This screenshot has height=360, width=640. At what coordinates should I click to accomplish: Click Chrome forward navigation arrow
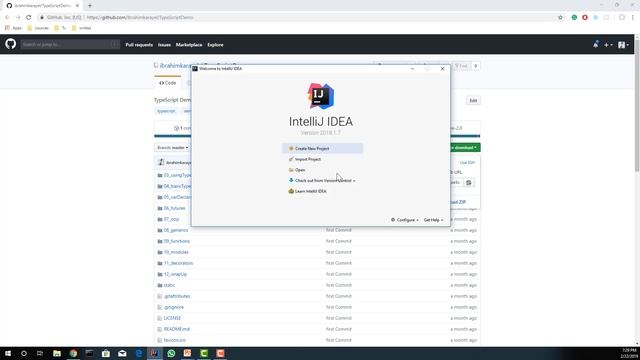click(18, 18)
